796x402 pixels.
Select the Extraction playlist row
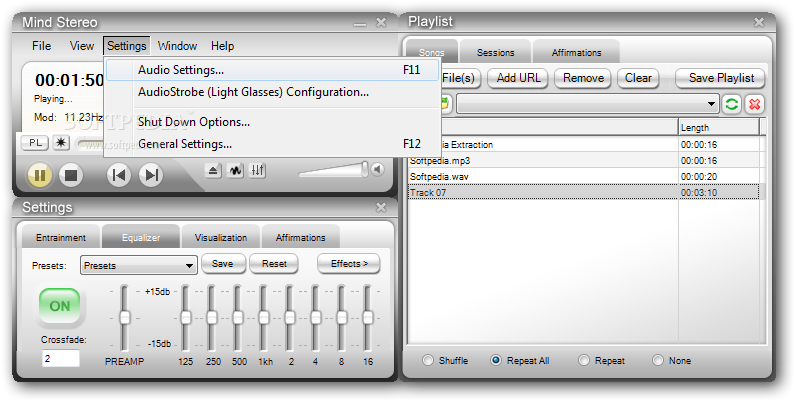pos(584,145)
